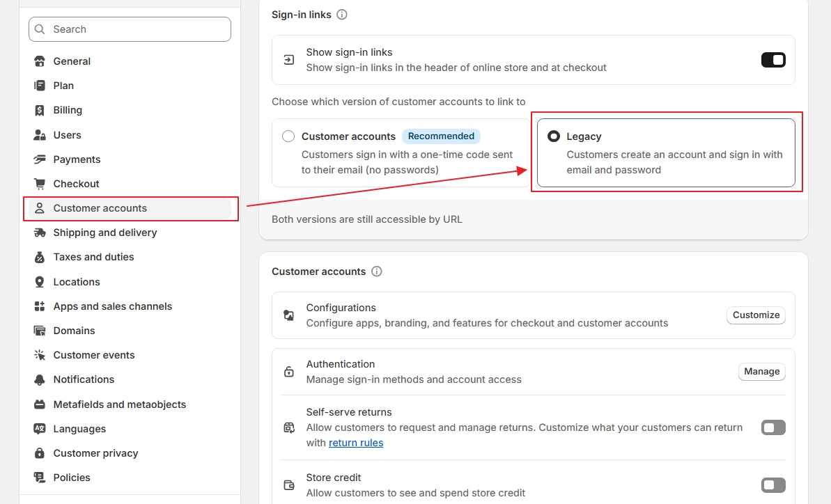Viewport: 831px width, 504px height.
Task: Click the Locations pin icon
Action: click(x=40, y=282)
